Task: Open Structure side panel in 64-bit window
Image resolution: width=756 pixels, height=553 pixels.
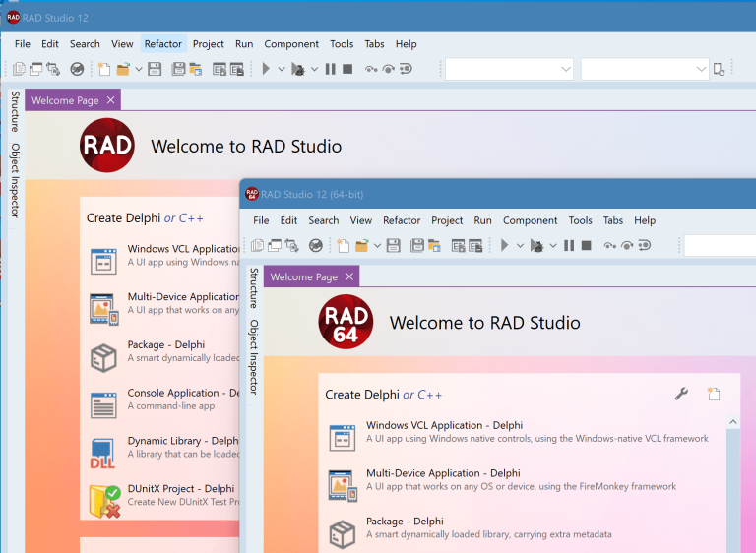Action: (x=254, y=288)
